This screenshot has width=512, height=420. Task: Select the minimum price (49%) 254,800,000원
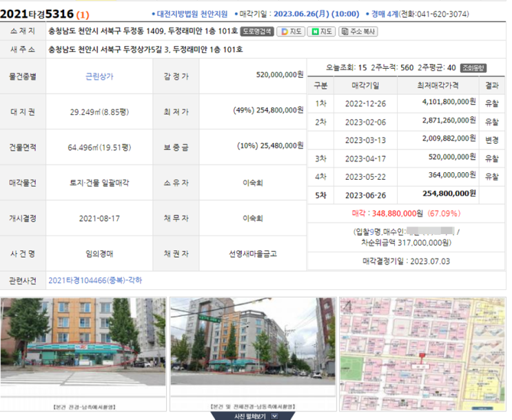[x=269, y=110]
